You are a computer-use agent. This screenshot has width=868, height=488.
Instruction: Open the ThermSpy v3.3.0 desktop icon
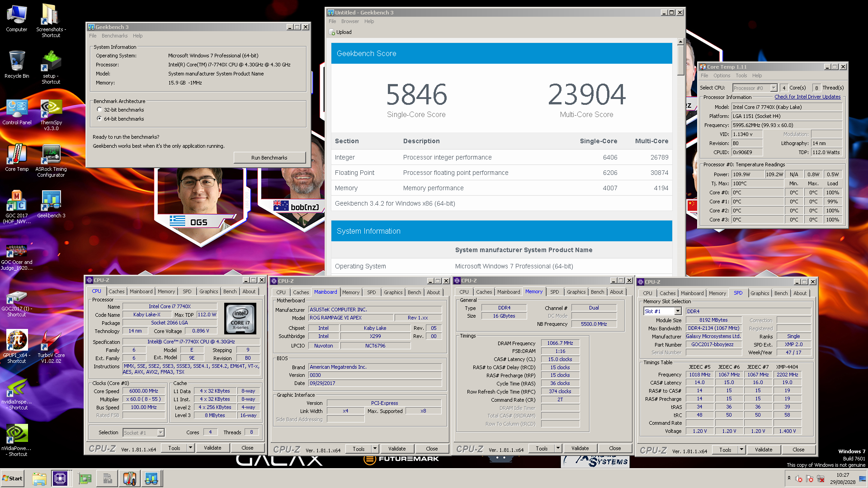coord(51,114)
